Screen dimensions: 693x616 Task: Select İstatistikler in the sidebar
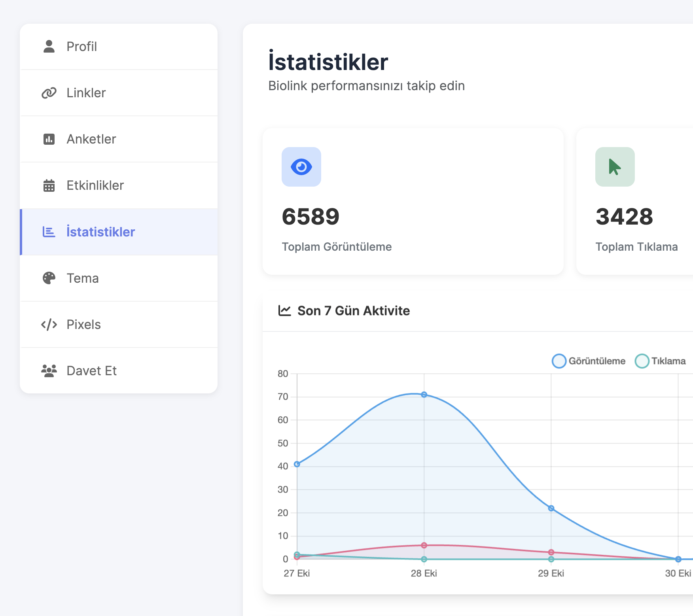pyautogui.click(x=100, y=232)
